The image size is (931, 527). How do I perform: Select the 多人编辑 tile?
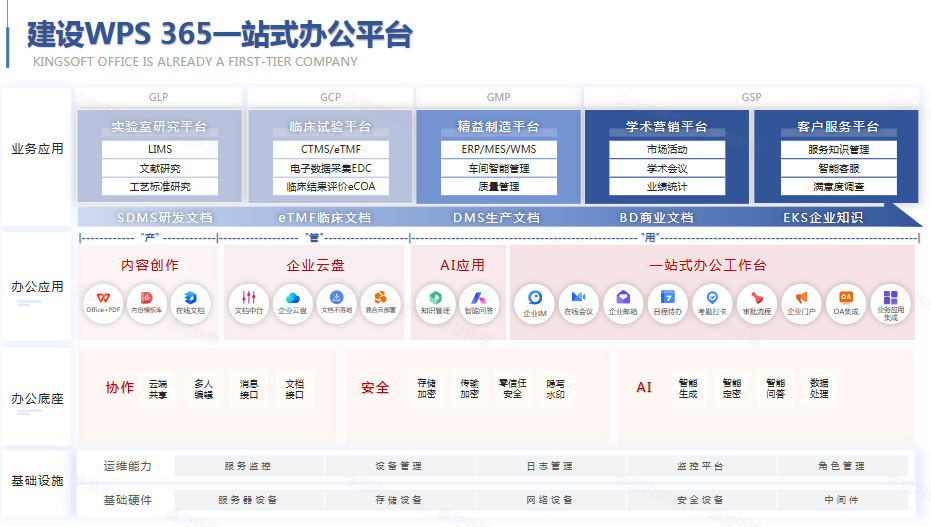[203, 389]
